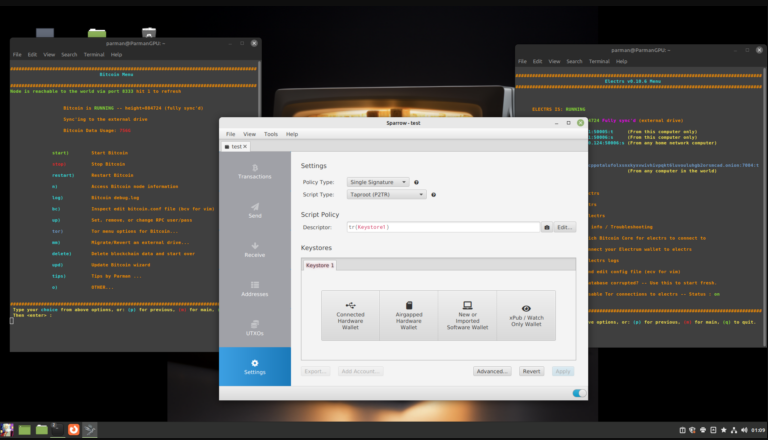The width and height of the screenshot is (768, 440).
Task: Select the Keystore 1 tab
Action: (x=320, y=265)
